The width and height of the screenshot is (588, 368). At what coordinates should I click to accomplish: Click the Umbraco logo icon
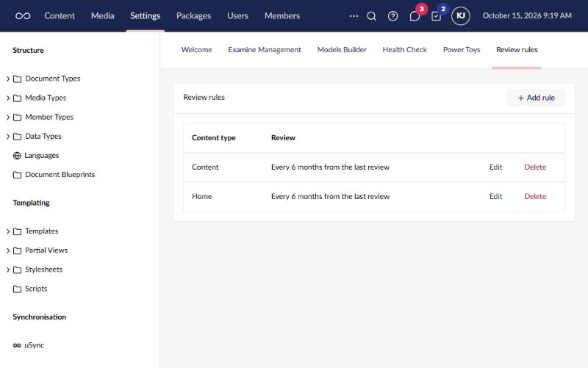(23, 15)
